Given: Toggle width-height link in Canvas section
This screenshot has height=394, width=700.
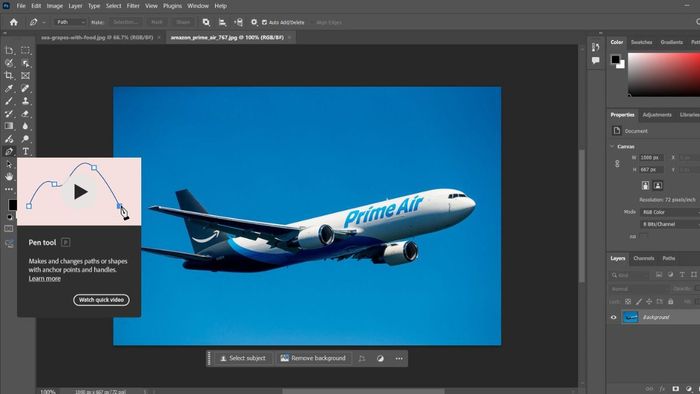Looking at the screenshot, I should [617, 164].
